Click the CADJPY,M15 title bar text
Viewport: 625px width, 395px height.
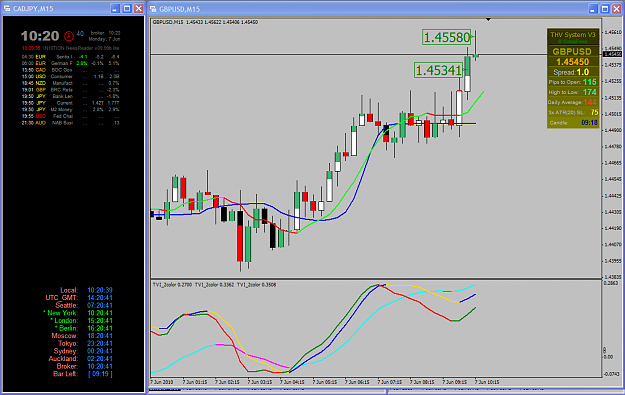tap(33, 9)
